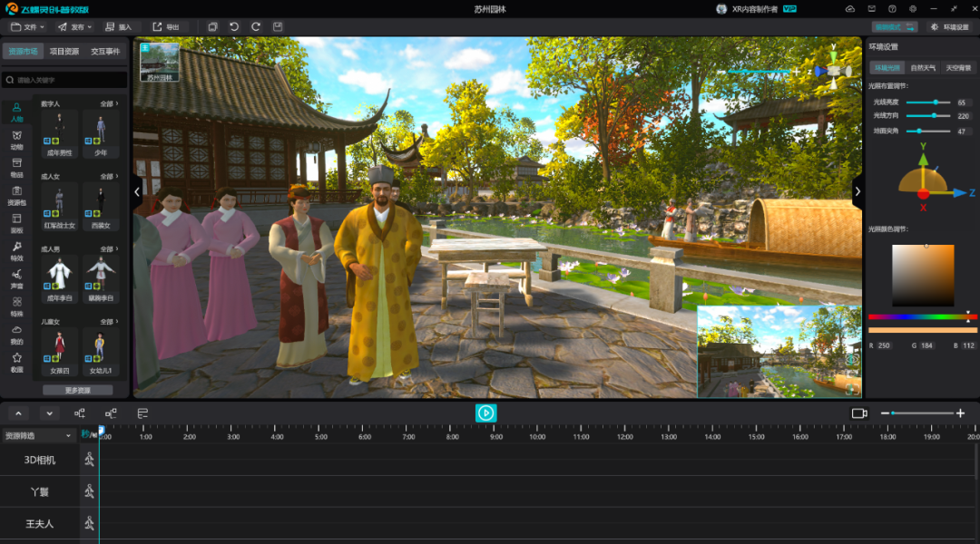Adjust the 光线亮度 brightness slider

pyautogui.click(x=928, y=102)
